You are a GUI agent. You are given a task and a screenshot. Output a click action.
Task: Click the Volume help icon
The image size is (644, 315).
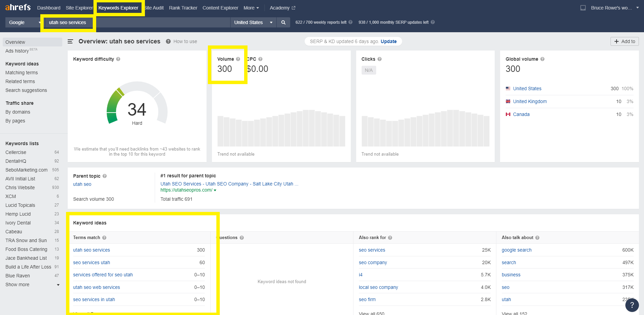pos(238,59)
